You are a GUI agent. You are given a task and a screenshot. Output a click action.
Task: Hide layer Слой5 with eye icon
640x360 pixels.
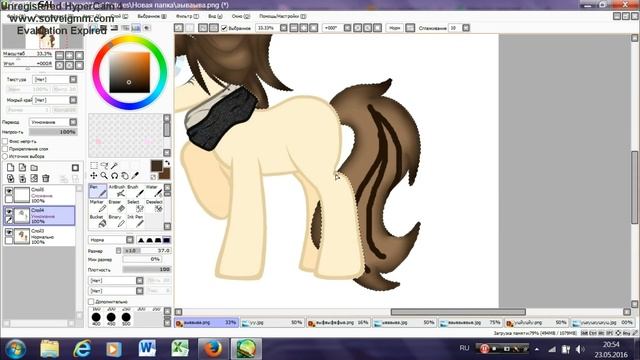9,191
